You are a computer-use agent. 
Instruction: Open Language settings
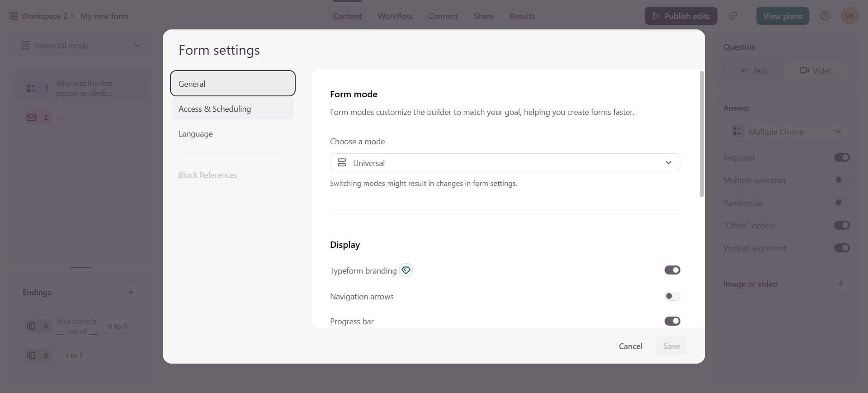pos(233,134)
